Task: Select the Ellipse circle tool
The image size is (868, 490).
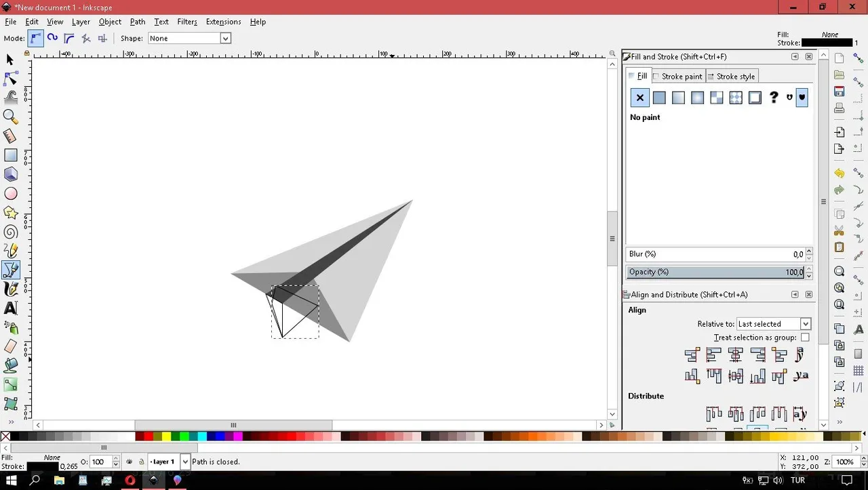Action: coord(10,194)
